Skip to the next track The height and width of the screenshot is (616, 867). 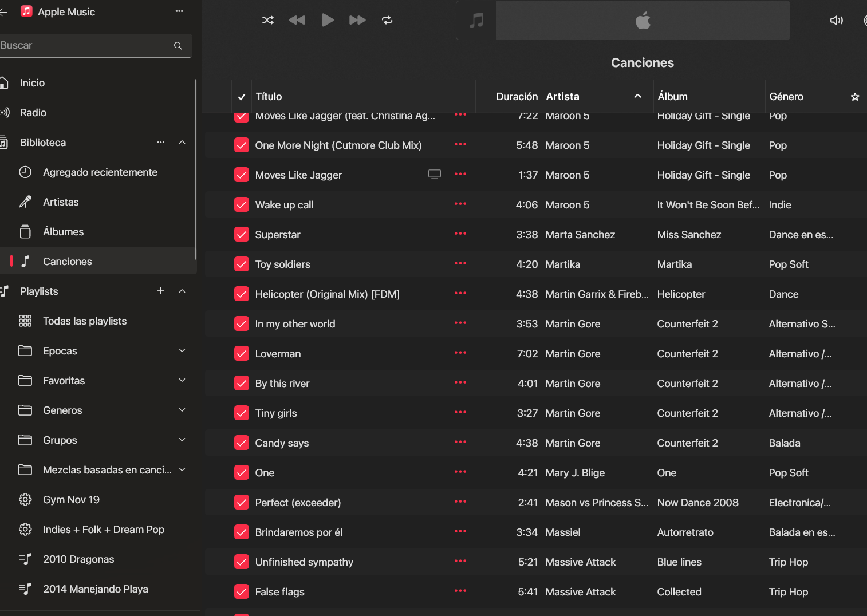pyautogui.click(x=357, y=20)
